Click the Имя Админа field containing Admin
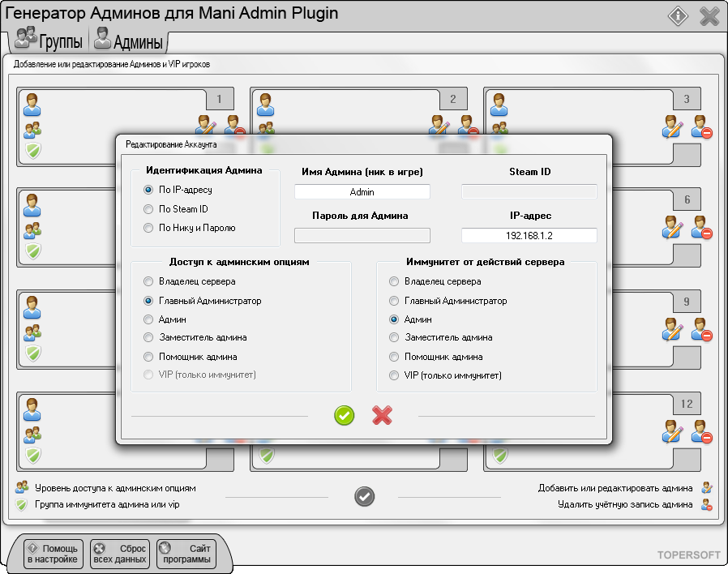The image size is (728, 574). [362, 192]
